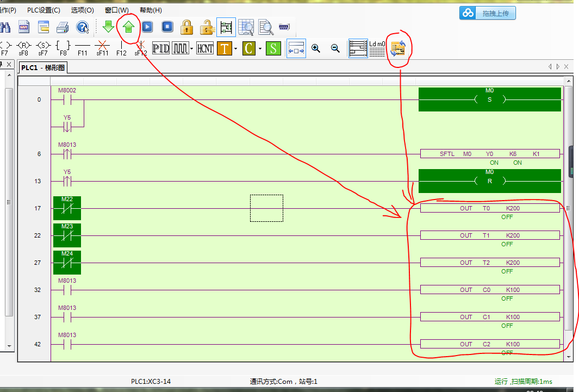Toggle the ladder diagram view button
This screenshot has width=579, height=392.
[x=358, y=48]
